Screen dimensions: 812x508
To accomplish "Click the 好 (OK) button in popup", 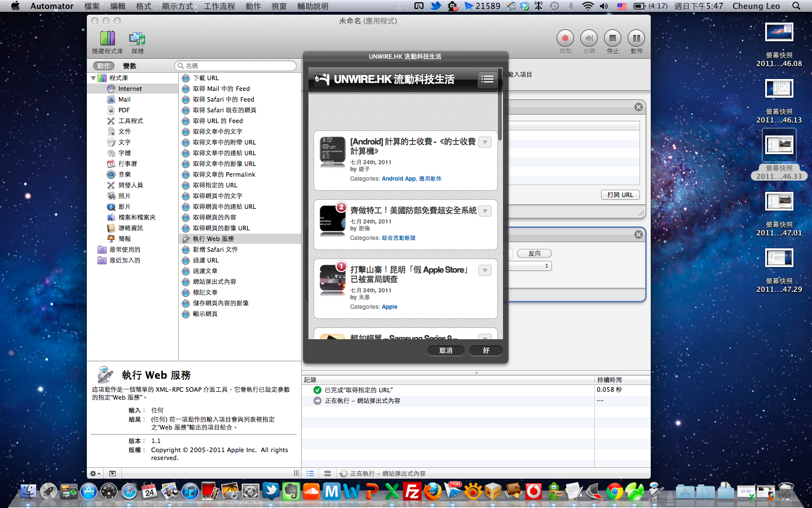I will (x=486, y=351).
